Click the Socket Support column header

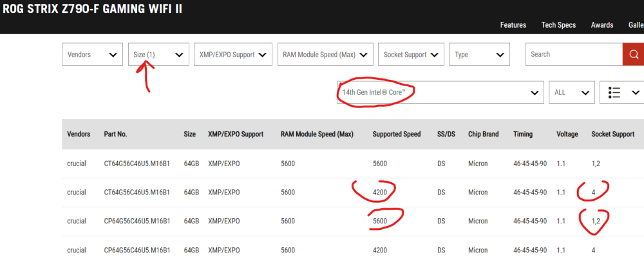pos(613,135)
